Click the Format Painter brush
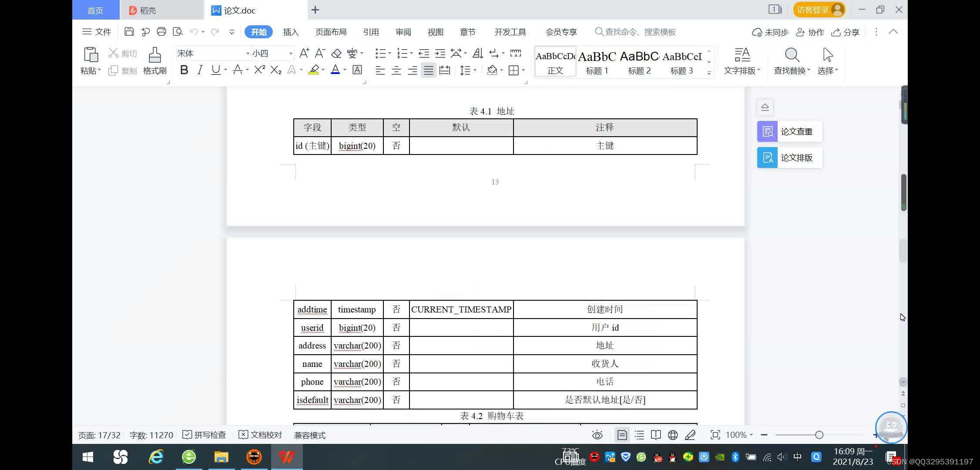This screenshot has height=470, width=980. point(154,55)
